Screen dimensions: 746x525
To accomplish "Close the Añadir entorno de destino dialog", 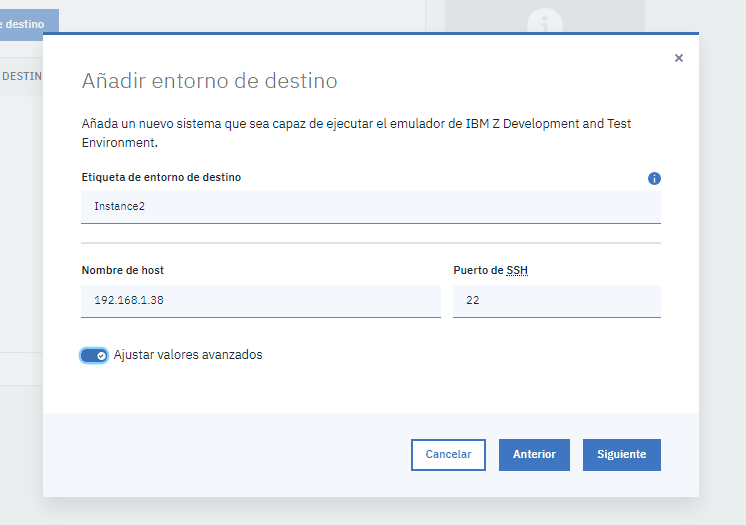I will pyautogui.click(x=679, y=58).
